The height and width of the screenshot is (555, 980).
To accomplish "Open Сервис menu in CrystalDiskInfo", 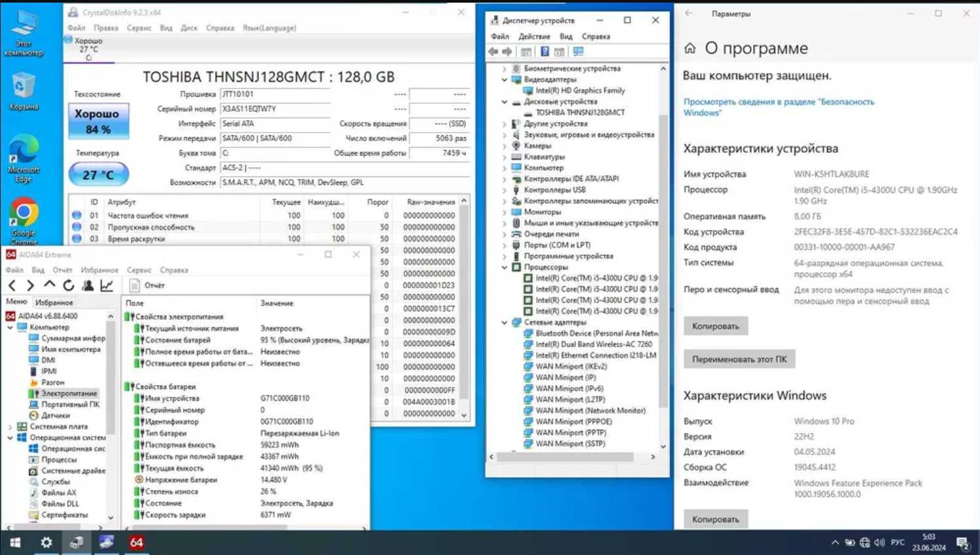I will (x=139, y=28).
